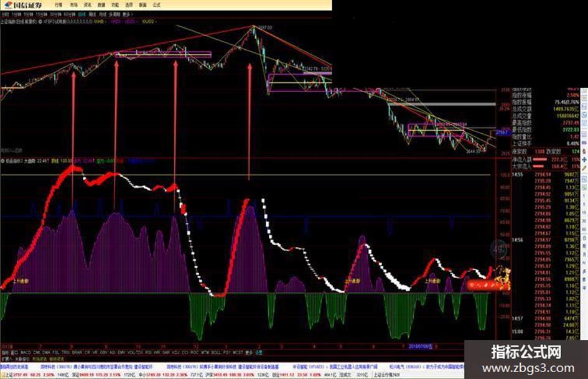Open the 多周期 view
The image size is (588, 379).
point(114,14)
